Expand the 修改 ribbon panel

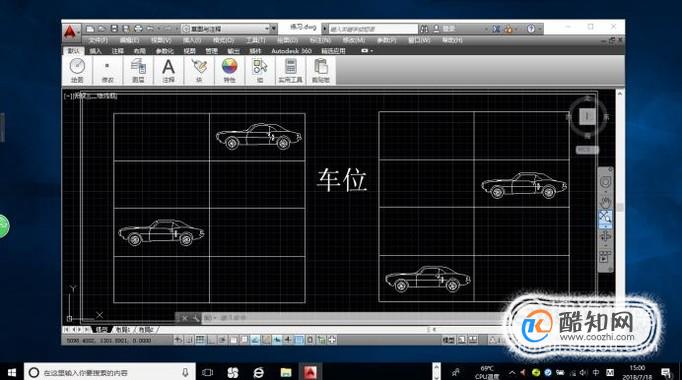[107, 70]
